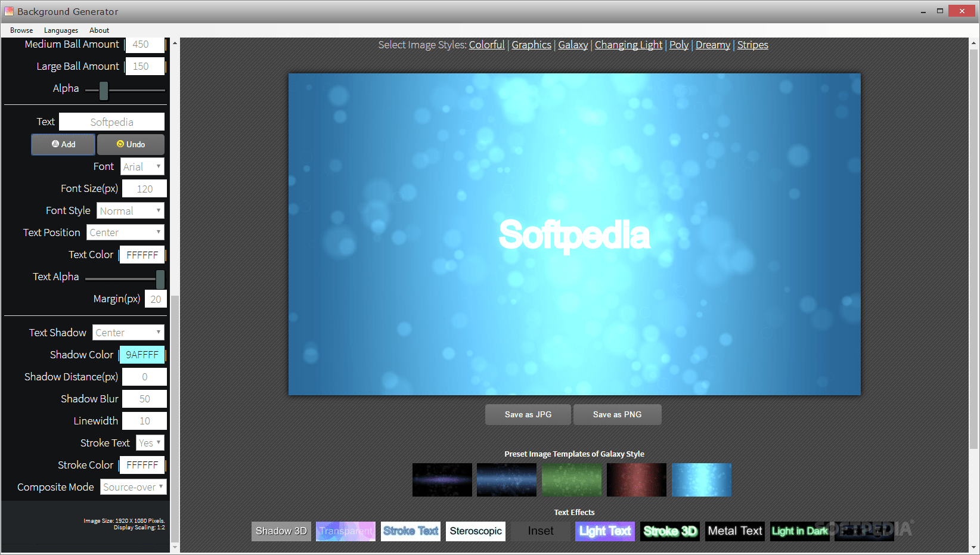980x555 pixels.
Task: Click the left panel scroll-down arrow
Action: 175,547
